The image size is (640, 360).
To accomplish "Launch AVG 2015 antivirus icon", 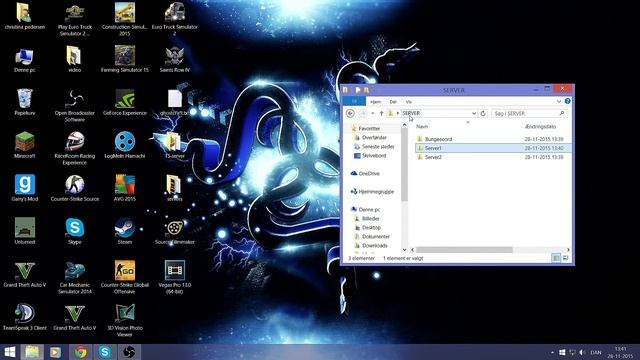I will tap(124, 188).
